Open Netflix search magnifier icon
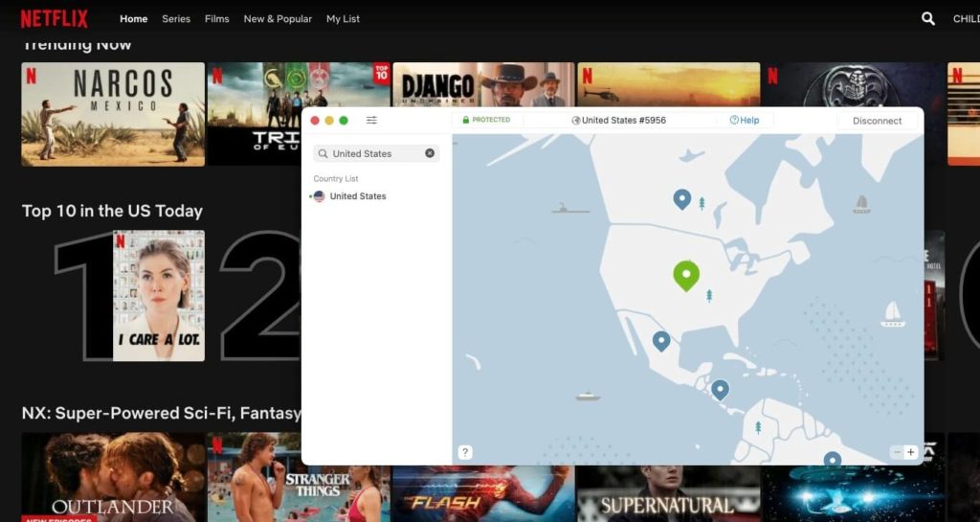The height and width of the screenshot is (522, 980). coord(928,19)
